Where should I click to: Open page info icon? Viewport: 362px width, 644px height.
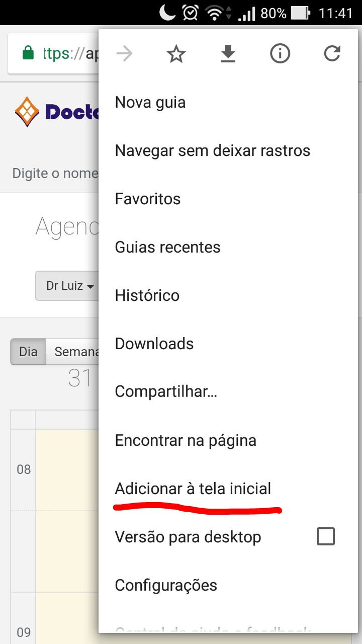280,53
